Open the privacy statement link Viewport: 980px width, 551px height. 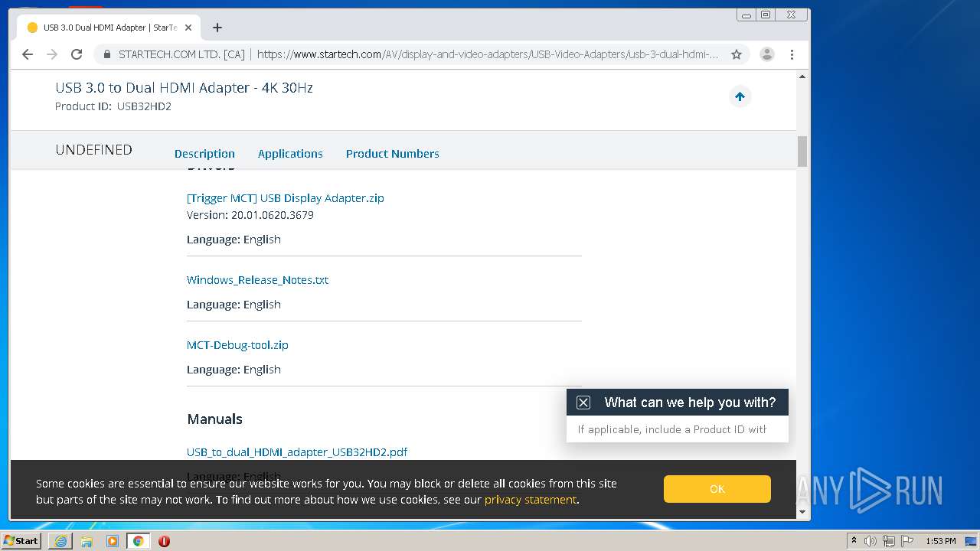click(x=530, y=500)
